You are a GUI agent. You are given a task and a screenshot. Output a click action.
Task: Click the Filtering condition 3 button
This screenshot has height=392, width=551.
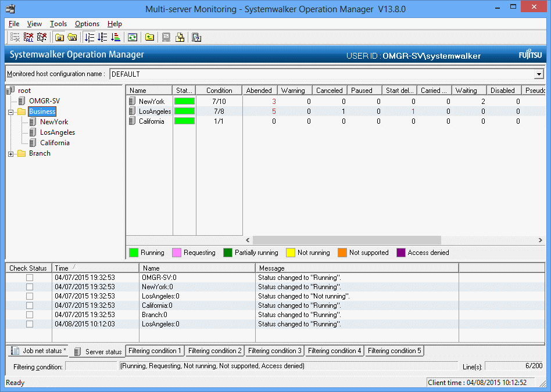point(274,351)
